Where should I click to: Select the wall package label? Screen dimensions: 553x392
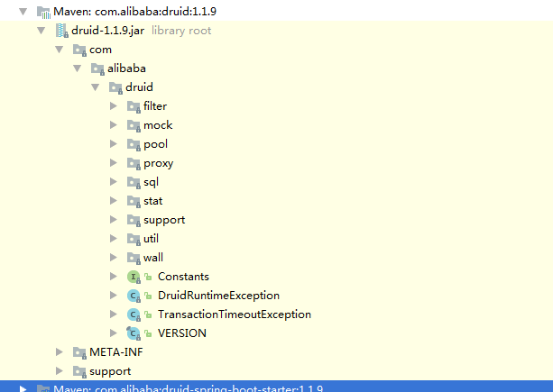tap(153, 258)
